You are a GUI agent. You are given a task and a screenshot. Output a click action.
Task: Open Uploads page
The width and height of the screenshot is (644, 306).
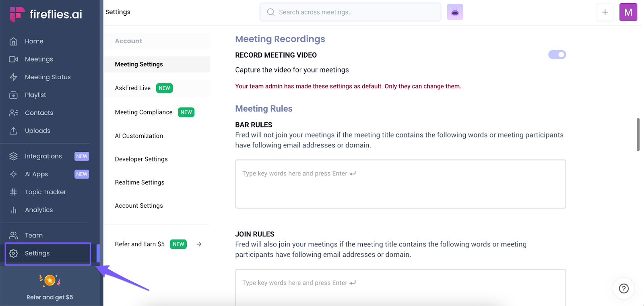[37, 131]
